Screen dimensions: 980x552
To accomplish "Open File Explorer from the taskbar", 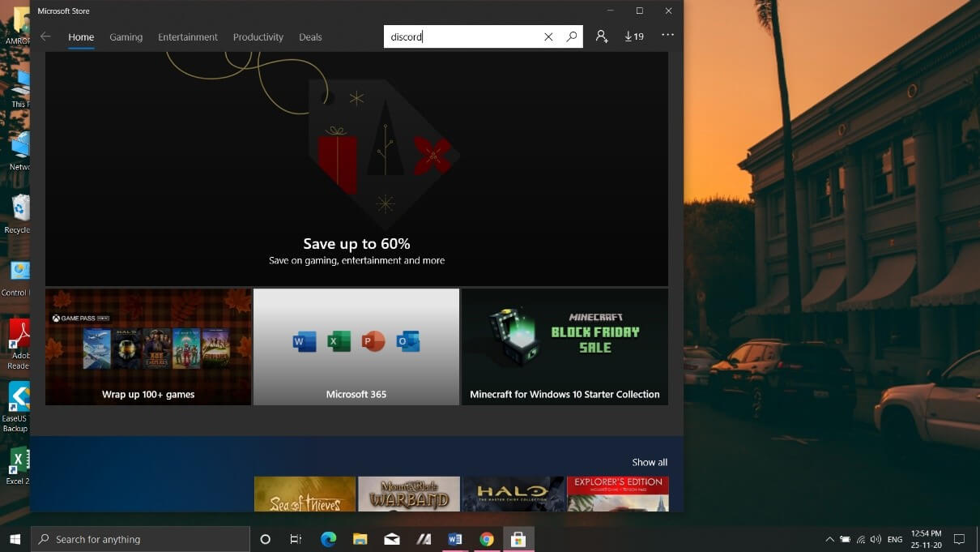I will 360,539.
